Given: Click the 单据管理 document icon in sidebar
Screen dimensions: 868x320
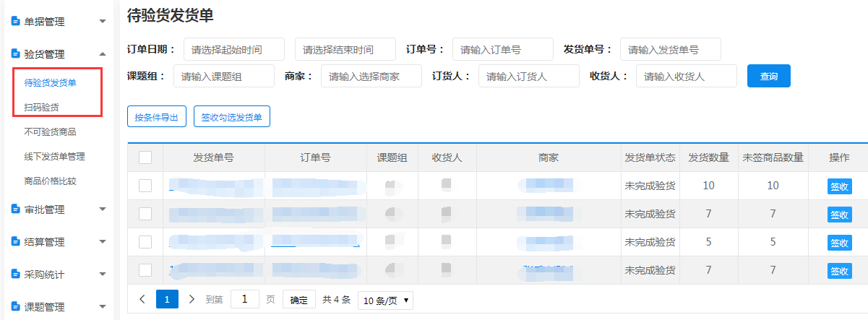Looking at the screenshot, I should (x=15, y=22).
